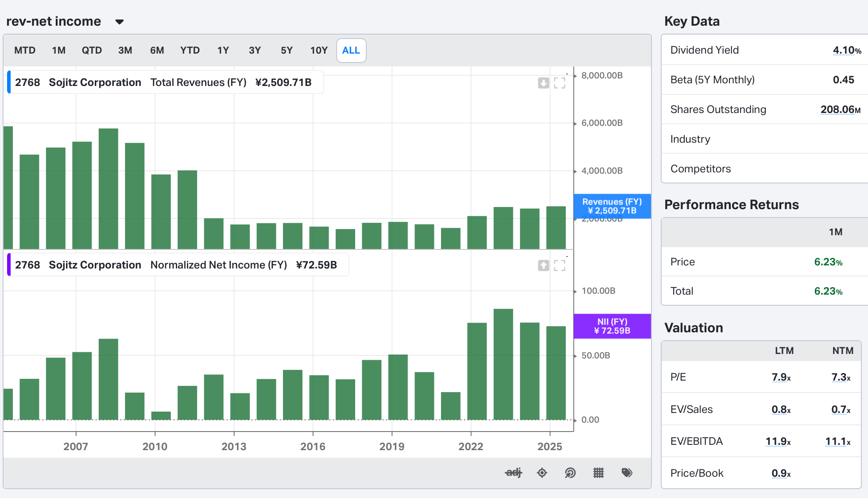The height and width of the screenshot is (498, 868).
Task: Move Total Revenues pane down arrow
Action: coord(543,83)
